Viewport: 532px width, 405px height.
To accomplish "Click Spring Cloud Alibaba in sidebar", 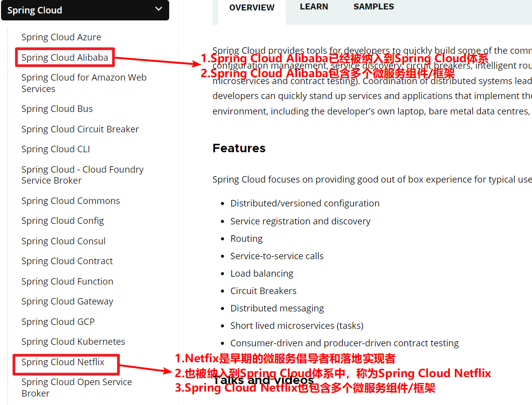I will tap(65, 58).
